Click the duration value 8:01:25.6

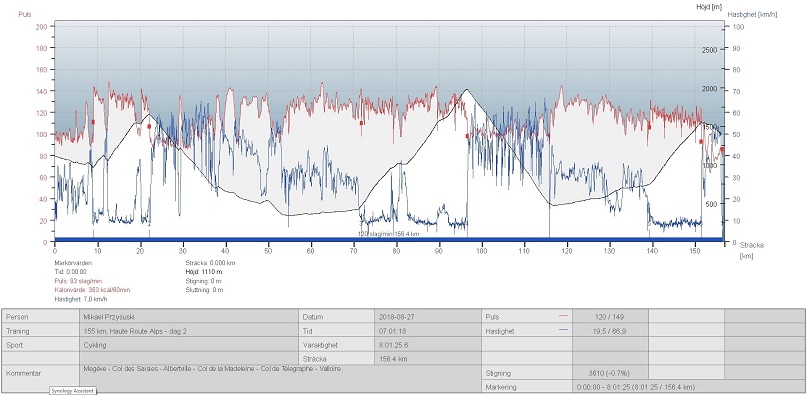[394, 345]
